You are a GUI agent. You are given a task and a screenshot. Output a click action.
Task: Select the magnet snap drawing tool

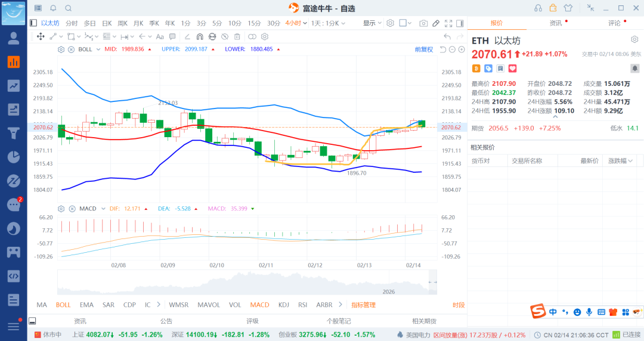[x=200, y=36]
